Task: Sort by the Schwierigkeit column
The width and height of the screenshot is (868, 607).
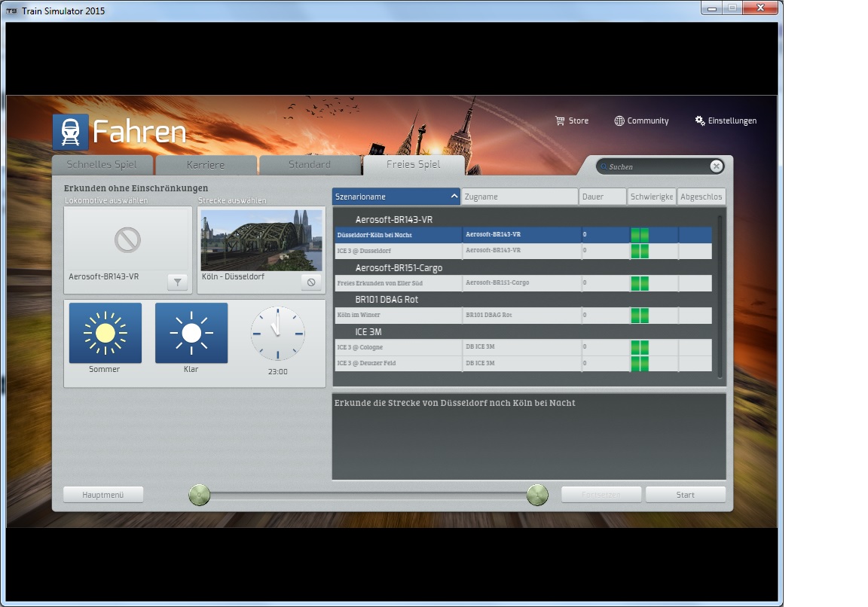Action: tap(652, 197)
